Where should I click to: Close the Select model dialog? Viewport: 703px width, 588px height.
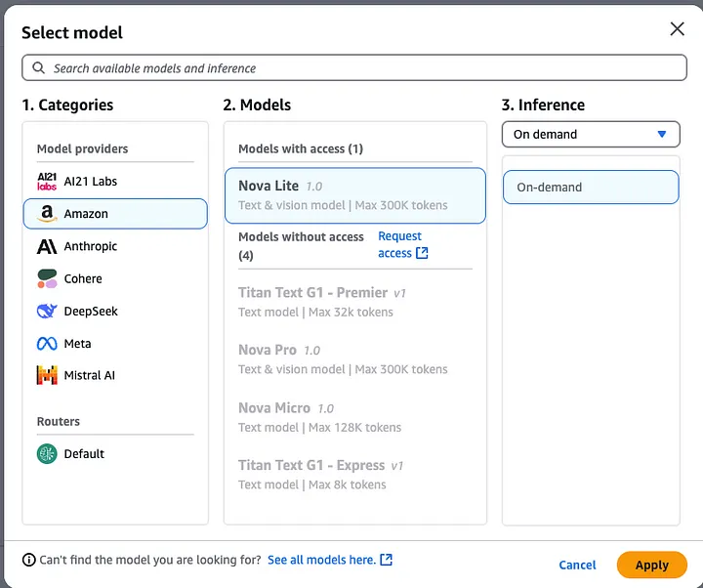coord(677,28)
